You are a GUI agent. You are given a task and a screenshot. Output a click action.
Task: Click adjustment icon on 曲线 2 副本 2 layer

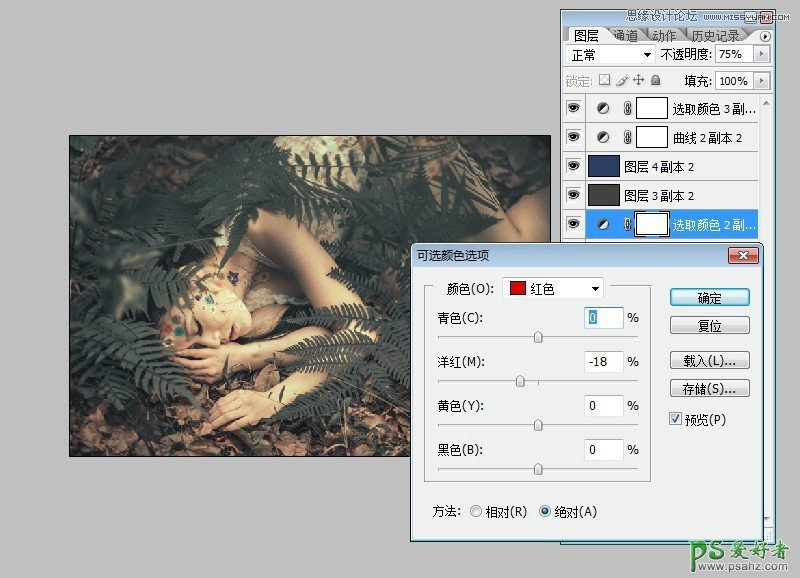(x=603, y=137)
